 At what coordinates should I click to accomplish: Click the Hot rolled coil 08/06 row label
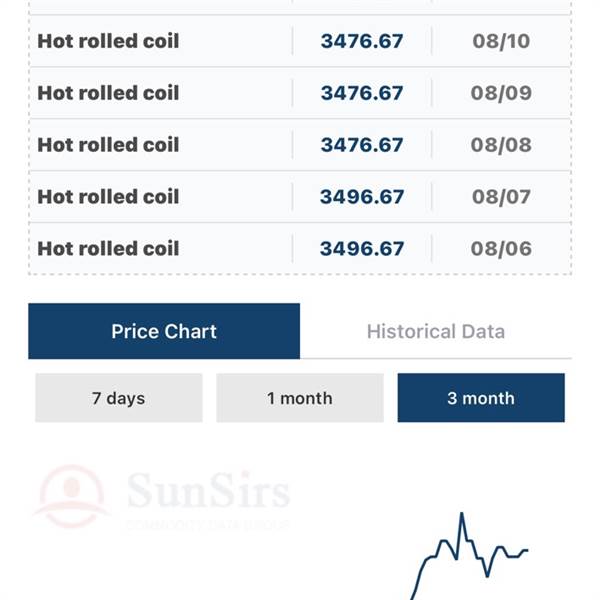click(x=108, y=249)
